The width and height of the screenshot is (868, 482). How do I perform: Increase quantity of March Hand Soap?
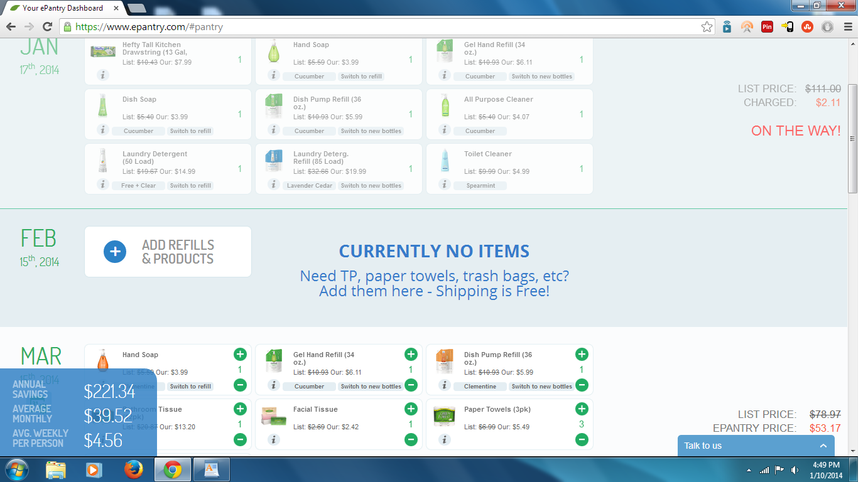240,355
